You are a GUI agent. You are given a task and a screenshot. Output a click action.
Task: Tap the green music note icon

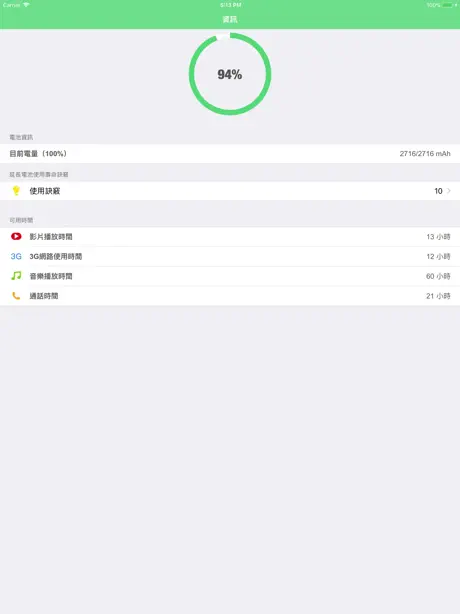click(x=16, y=276)
